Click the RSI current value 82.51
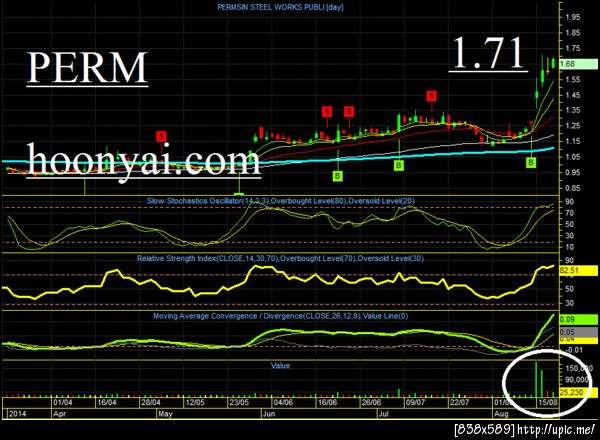The height and width of the screenshot is (440, 600). (578, 271)
